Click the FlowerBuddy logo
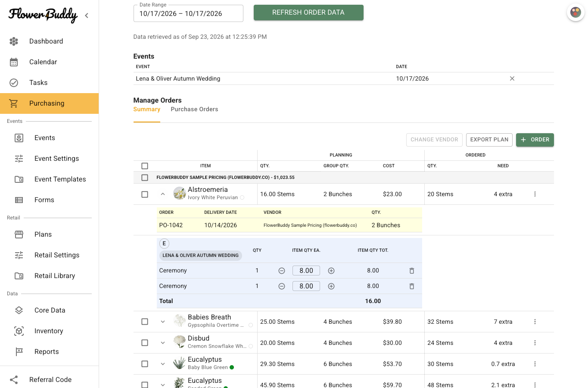This screenshot has width=588, height=388. point(43,15)
